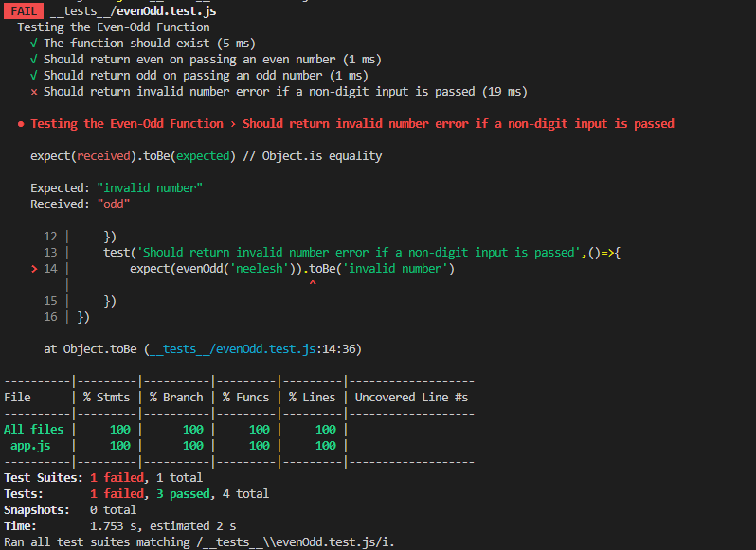756x550 pixels.
Task: Select the file path '__tests__/evenOdd.test.js' beside FAIL
Action: pos(133,11)
